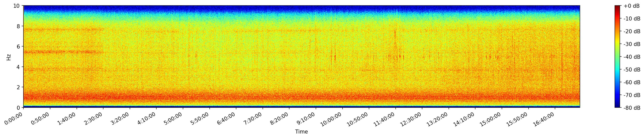This screenshot has width=644, height=138.
Task: Pick the dark blue bottom of colorbar
Action: 618,106
